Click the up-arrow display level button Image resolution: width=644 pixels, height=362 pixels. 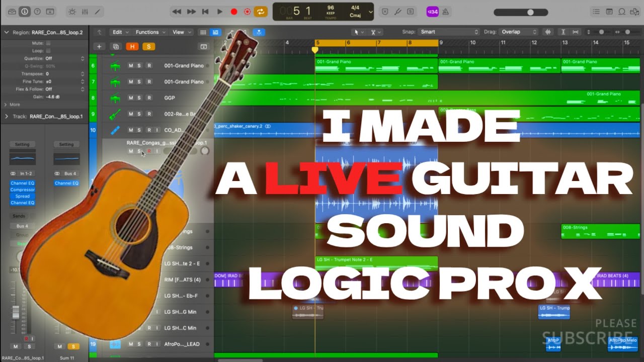point(99,32)
